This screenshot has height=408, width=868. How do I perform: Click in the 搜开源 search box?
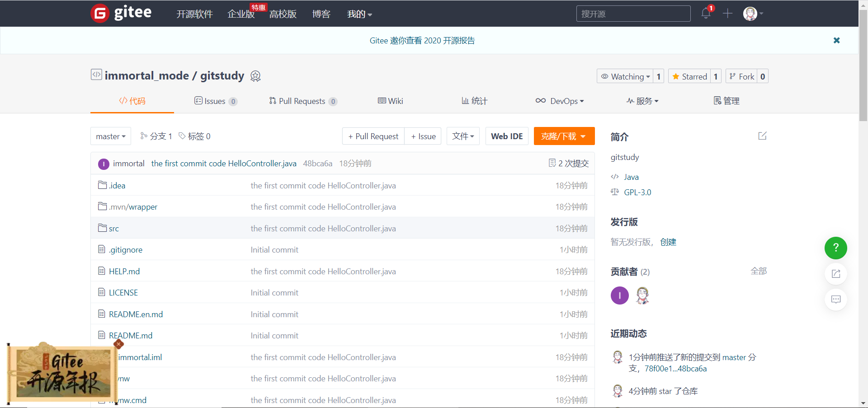click(x=633, y=14)
